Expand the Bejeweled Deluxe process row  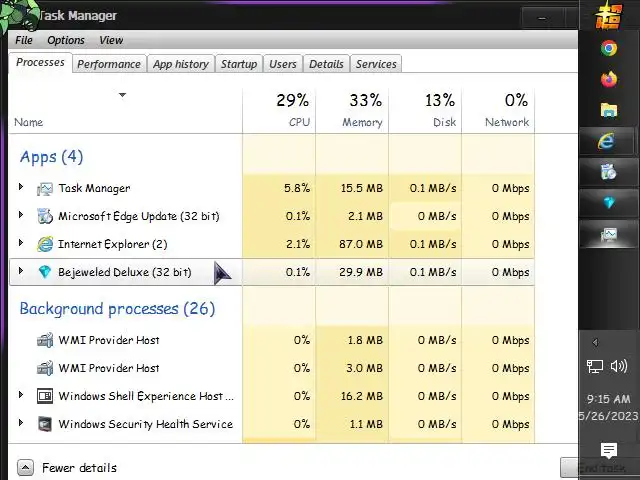click(21, 272)
